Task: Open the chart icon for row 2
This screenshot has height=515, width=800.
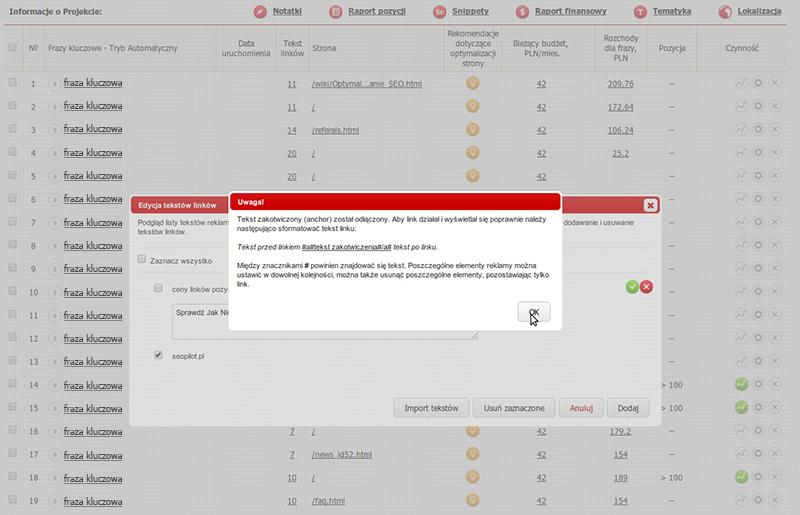Action: pyautogui.click(x=741, y=106)
